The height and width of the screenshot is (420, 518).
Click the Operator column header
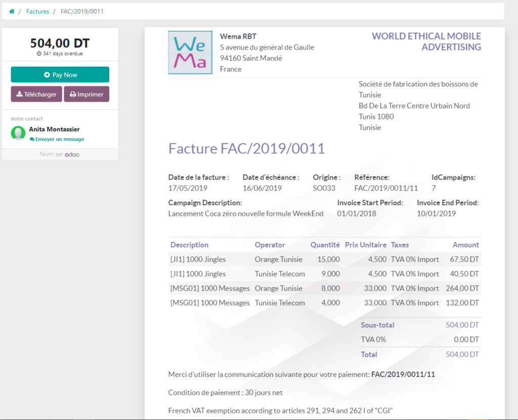270,245
